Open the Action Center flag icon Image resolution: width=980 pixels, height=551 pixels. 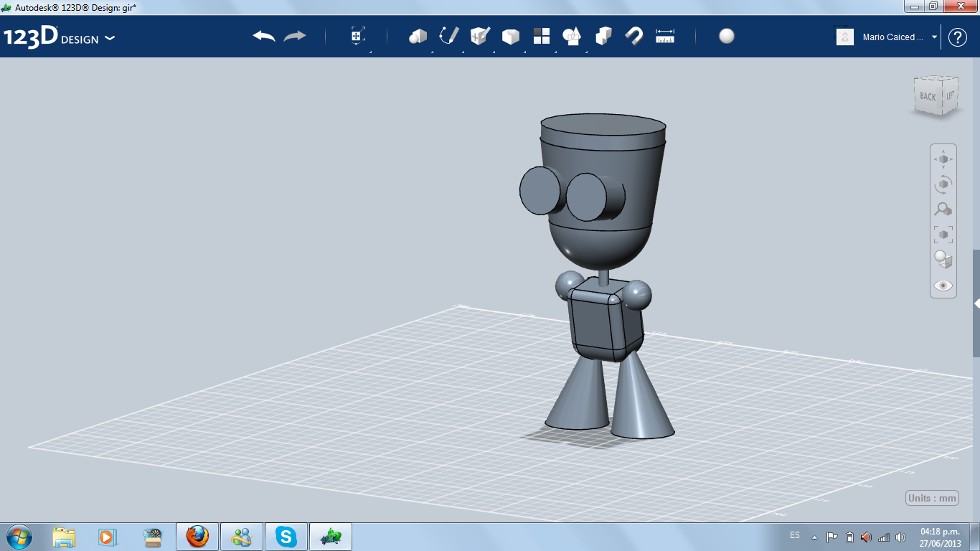point(832,537)
